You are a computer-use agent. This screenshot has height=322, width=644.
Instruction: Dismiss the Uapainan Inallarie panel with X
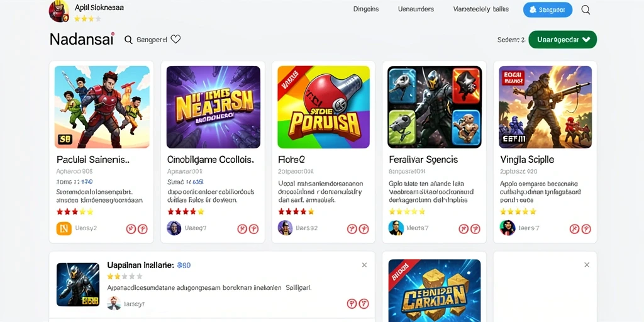364,265
